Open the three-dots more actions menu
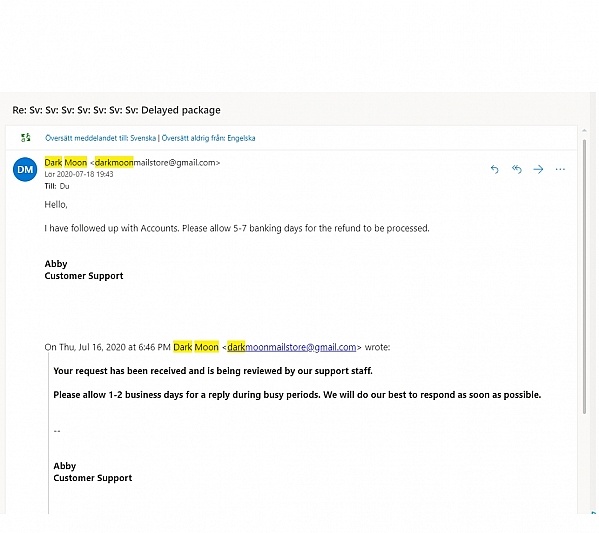The image size is (599, 533). [560, 169]
